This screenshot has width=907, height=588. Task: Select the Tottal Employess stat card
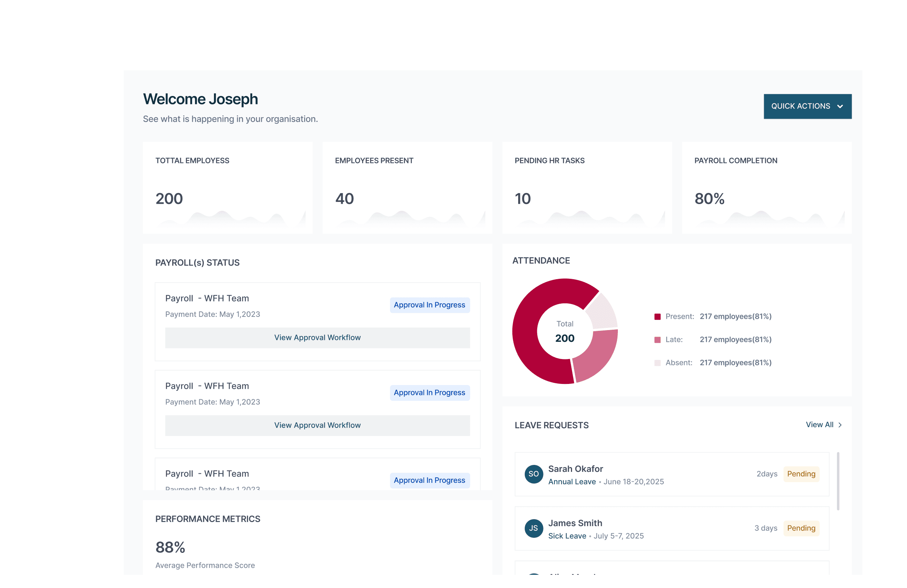tap(228, 188)
